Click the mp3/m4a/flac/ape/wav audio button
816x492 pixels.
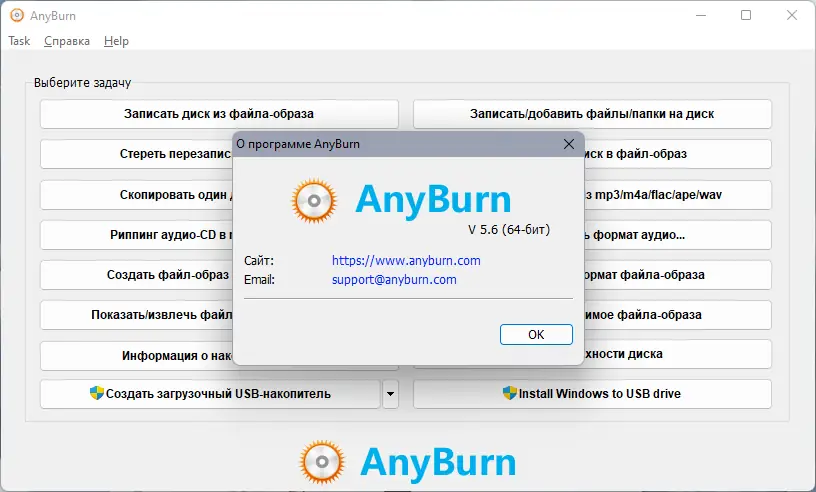point(678,195)
